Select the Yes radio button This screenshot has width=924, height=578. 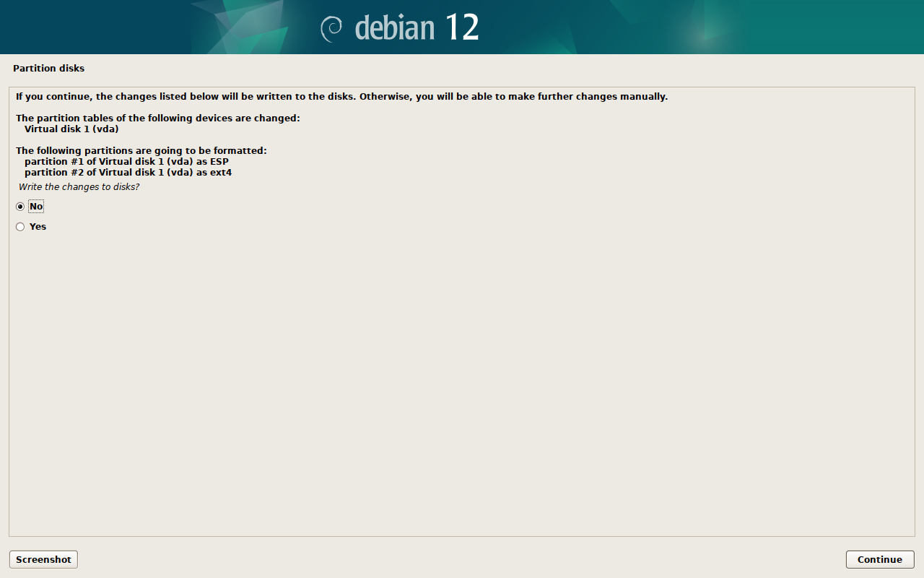click(20, 227)
